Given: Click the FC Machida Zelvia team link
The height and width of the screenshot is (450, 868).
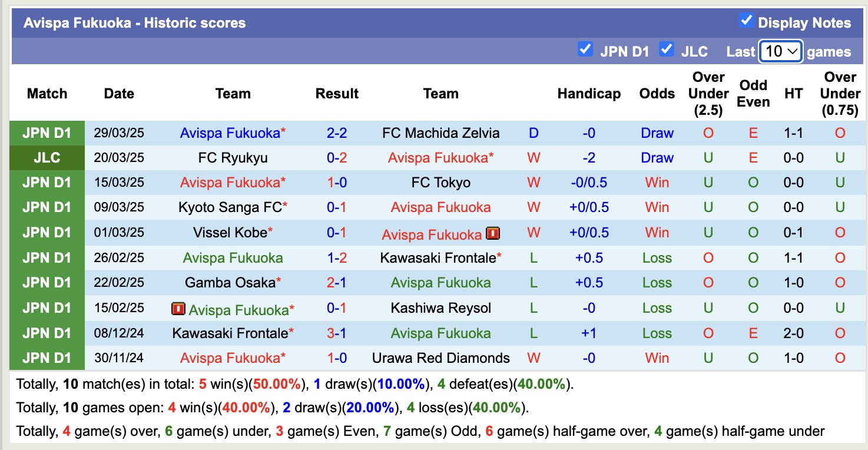Looking at the screenshot, I should tap(440, 133).
